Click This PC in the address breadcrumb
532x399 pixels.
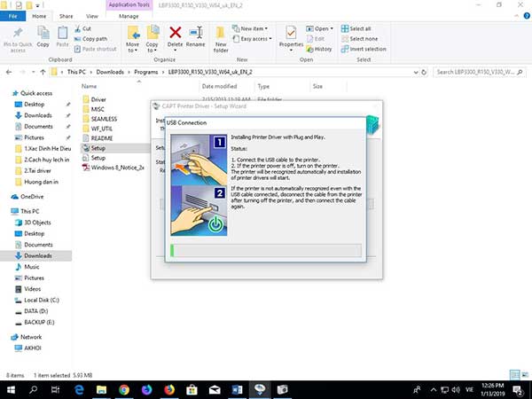[x=76, y=72]
